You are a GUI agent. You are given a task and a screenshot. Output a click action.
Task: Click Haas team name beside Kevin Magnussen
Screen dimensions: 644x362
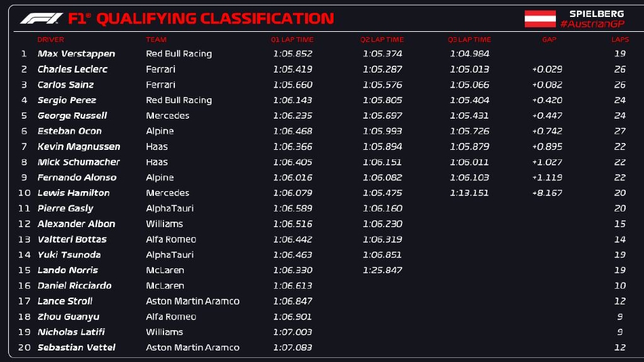[x=157, y=146]
